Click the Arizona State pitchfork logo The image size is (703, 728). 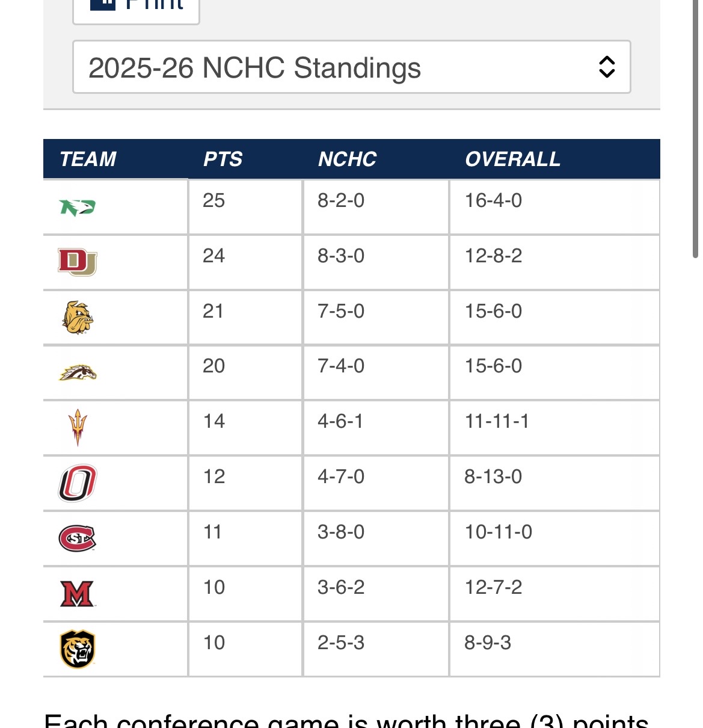(78, 428)
